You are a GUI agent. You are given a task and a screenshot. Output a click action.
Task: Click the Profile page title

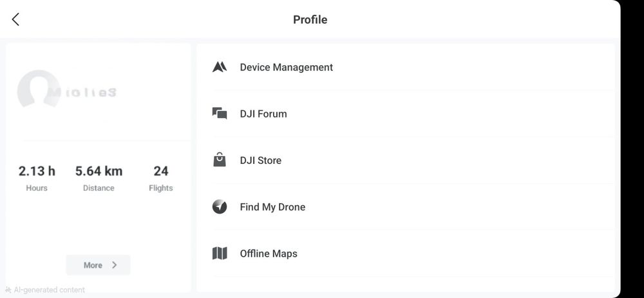310,19
